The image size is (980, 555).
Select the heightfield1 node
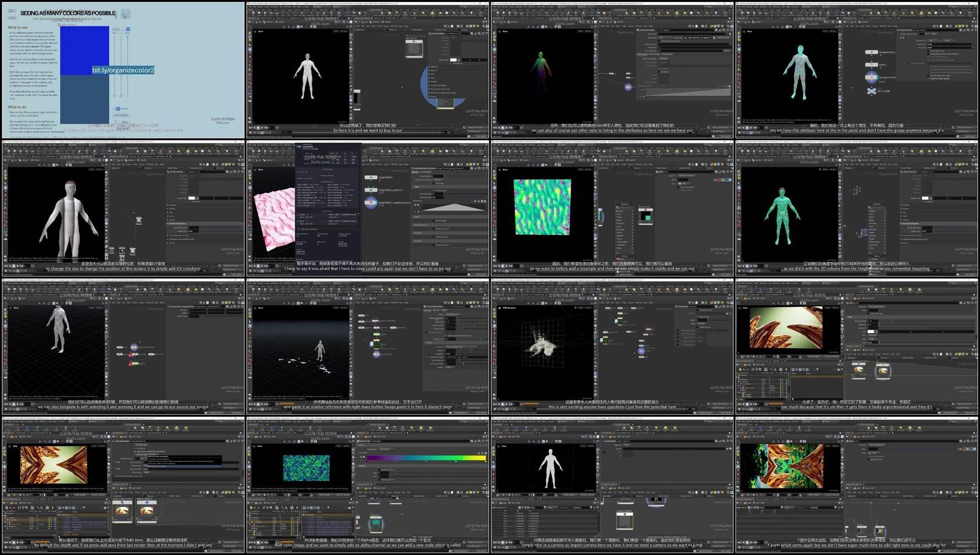[x=371, y=178]
